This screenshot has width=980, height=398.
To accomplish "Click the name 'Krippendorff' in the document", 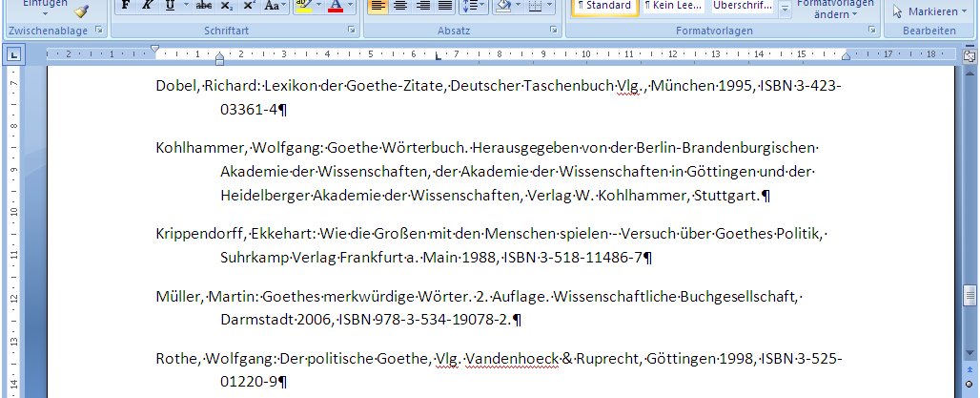I will coord(199,234).
